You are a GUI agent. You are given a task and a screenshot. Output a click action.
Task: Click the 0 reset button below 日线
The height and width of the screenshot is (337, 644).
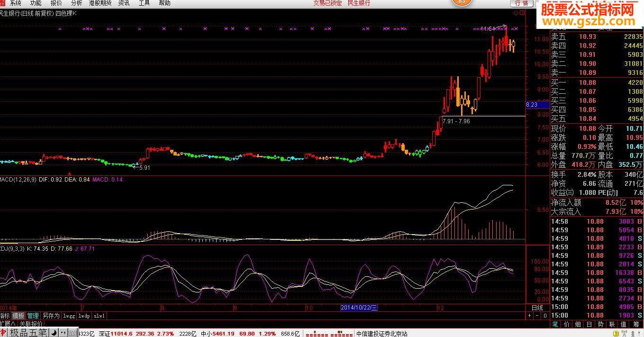click(545, 315)
